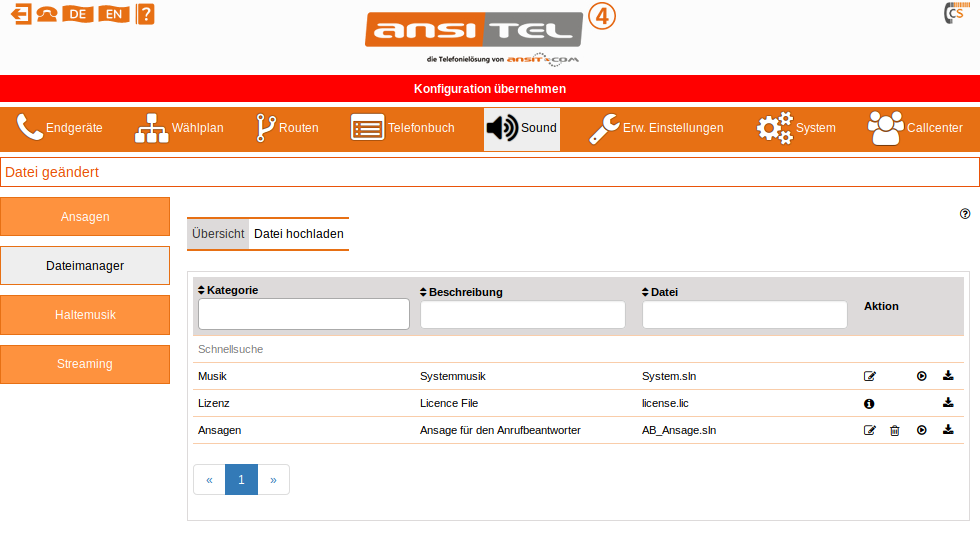
Task: Go to next page in pagination
Action: 273,480
